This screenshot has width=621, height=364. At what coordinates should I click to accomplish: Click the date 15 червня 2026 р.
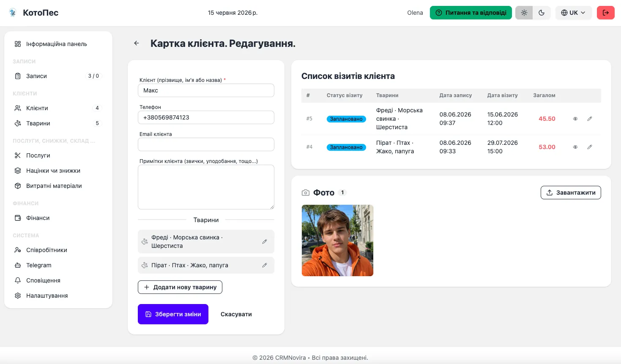click(233, 13)
